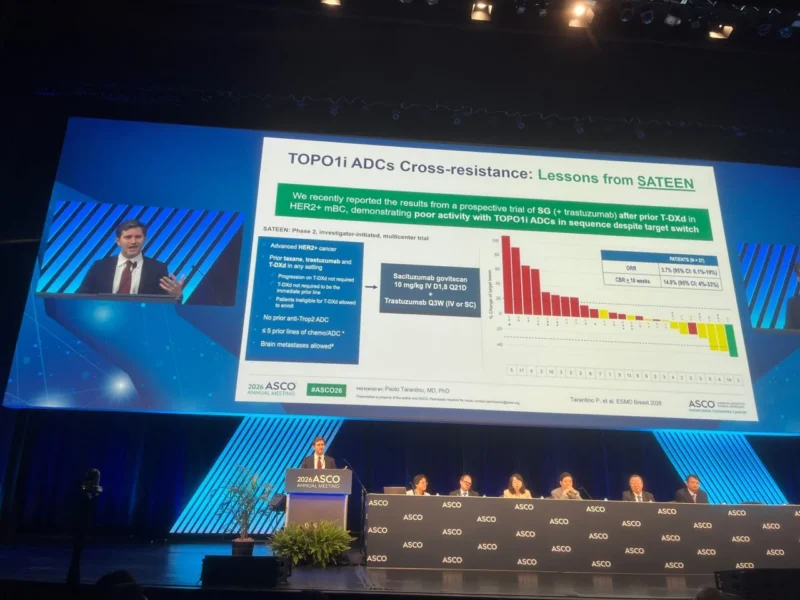Click the green banner about SG after prior T-DXd
This screenshot has height=600, width=800.
click(493, 212)
